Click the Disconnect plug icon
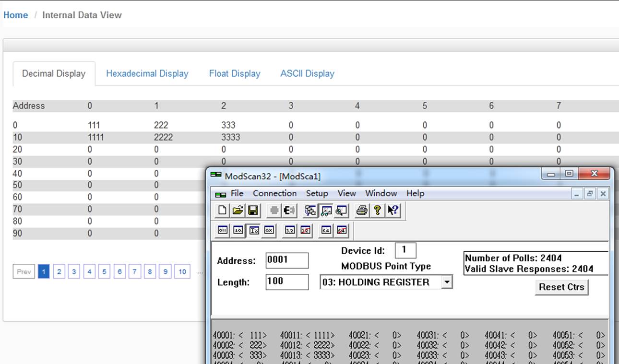 [290, 210]
